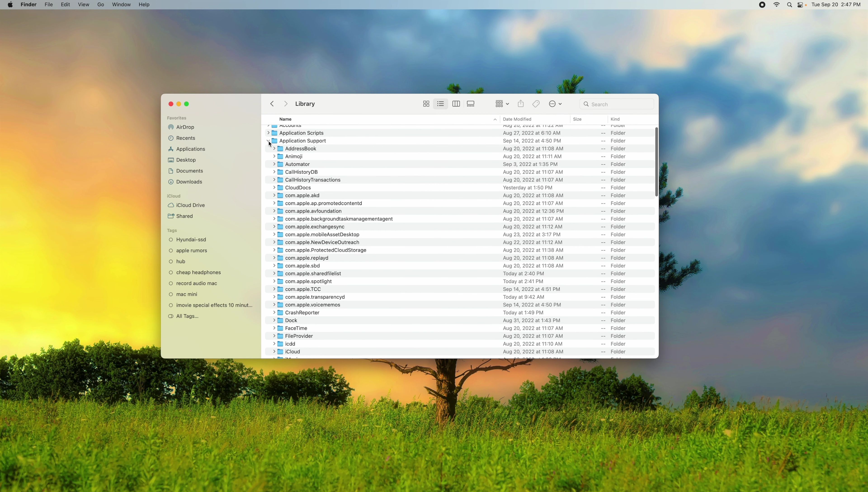Click the Wi-Fi menu bar icon
868x492 pixels.
(776, 5)
